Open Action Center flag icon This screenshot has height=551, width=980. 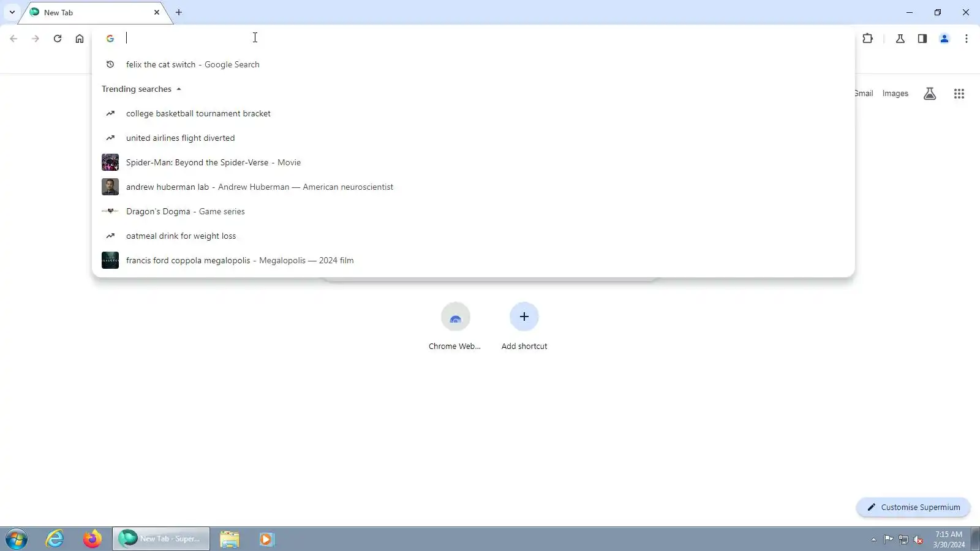pyautogui.click(x=888, y=539)
